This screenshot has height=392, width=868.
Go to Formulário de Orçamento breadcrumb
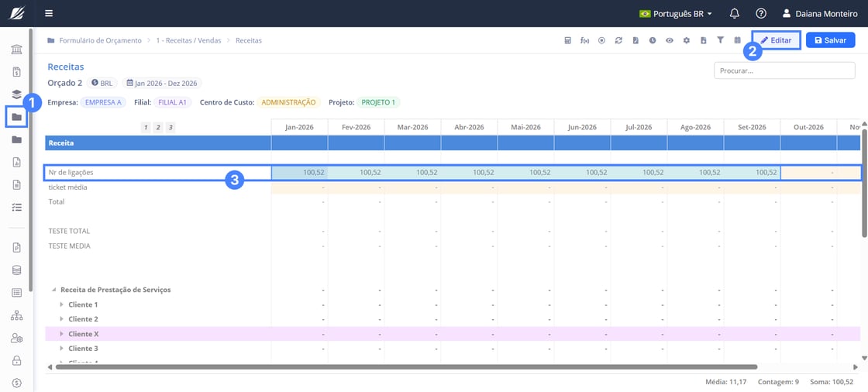coord(100,40)
